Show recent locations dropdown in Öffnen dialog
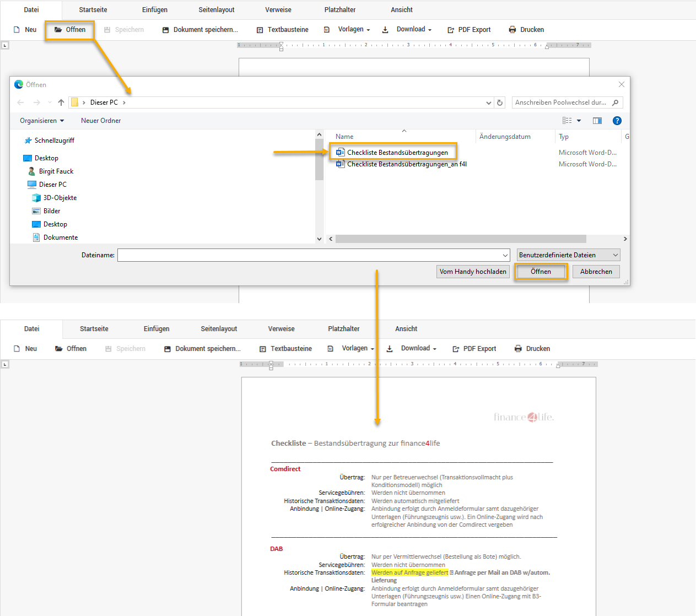 pos(50,102)
